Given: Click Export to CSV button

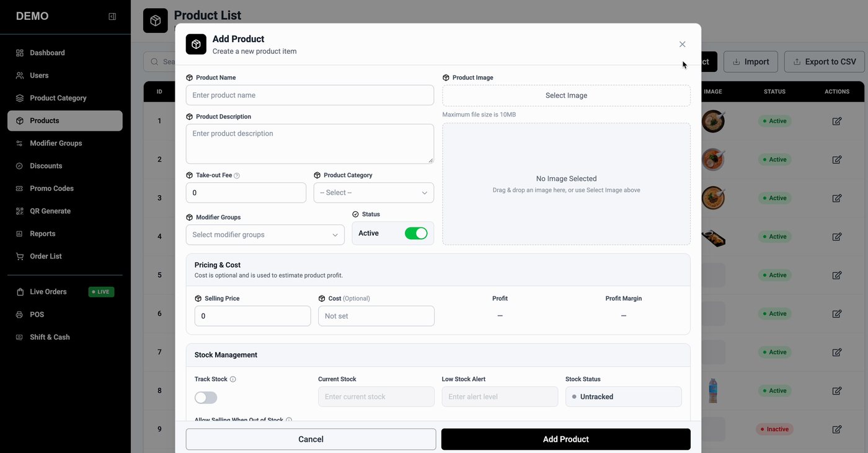Looking at the screenshot, I should (x=824, y=61).
